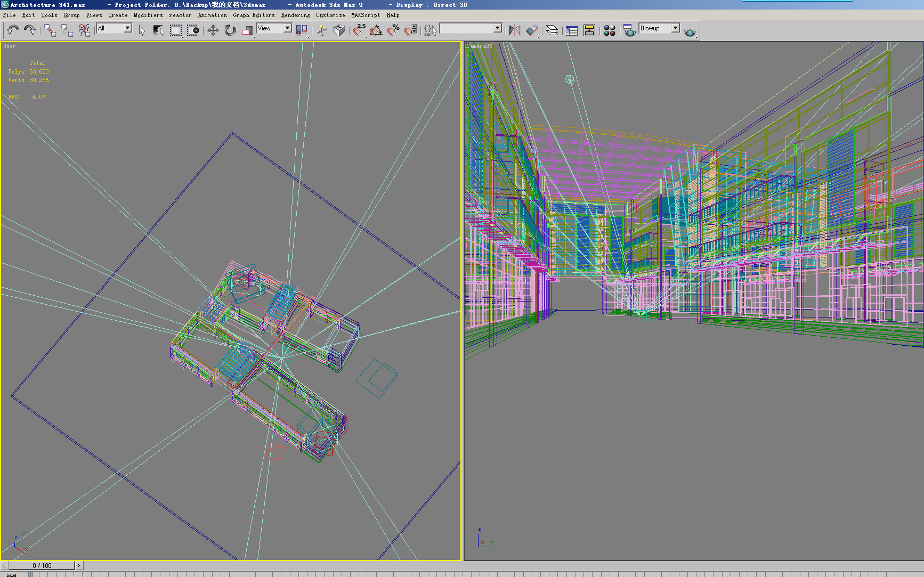This screenshot has height=577, width=924.
Task: Click the Align tool icon
Action: tap(532, 30)
